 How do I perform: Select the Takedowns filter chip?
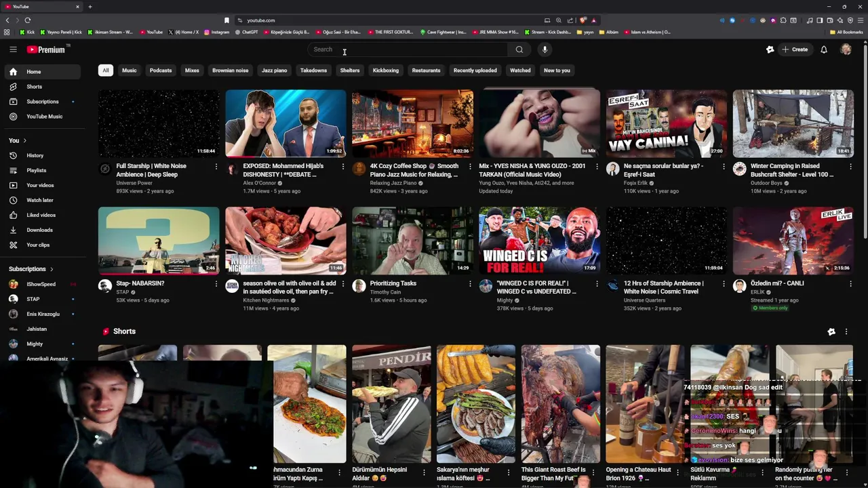coord(313,70)
